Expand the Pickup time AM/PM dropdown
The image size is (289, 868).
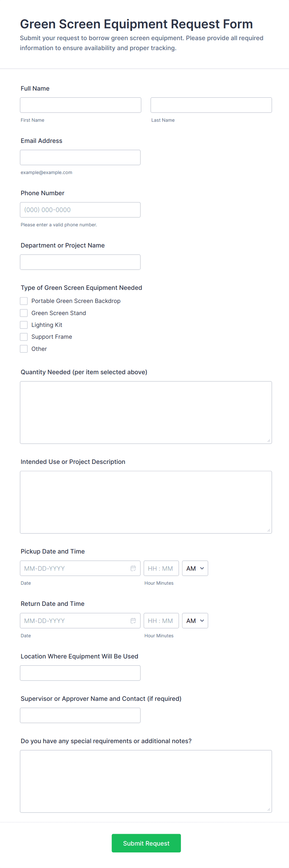tap(195, 568)
